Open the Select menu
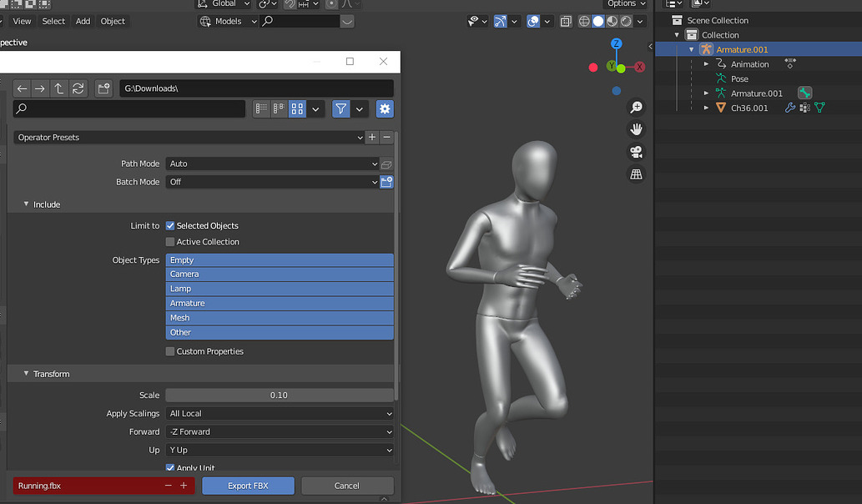The width and height of the screenshot is (862, 504). click(x=53, y=22)
